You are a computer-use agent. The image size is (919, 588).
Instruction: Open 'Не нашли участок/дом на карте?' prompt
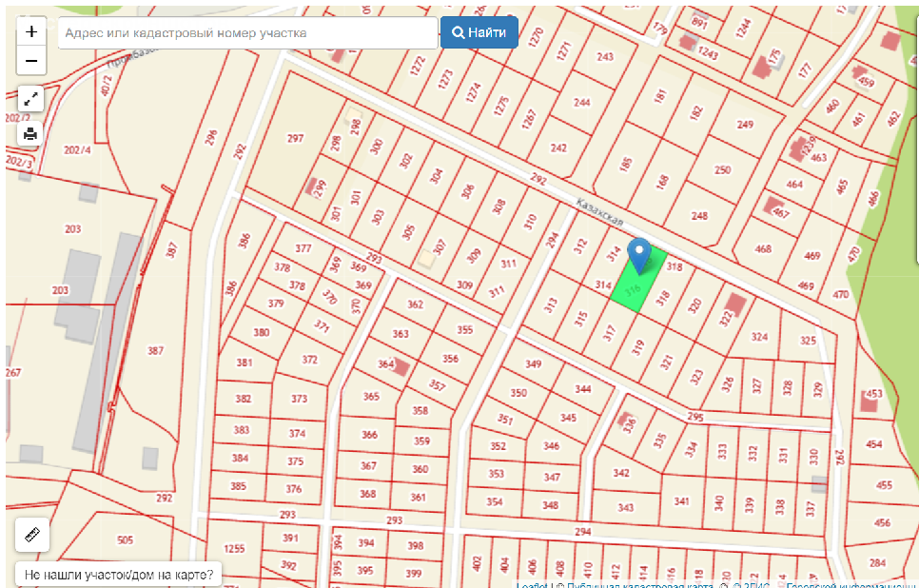pyautogui.click(x=119, y=575)
